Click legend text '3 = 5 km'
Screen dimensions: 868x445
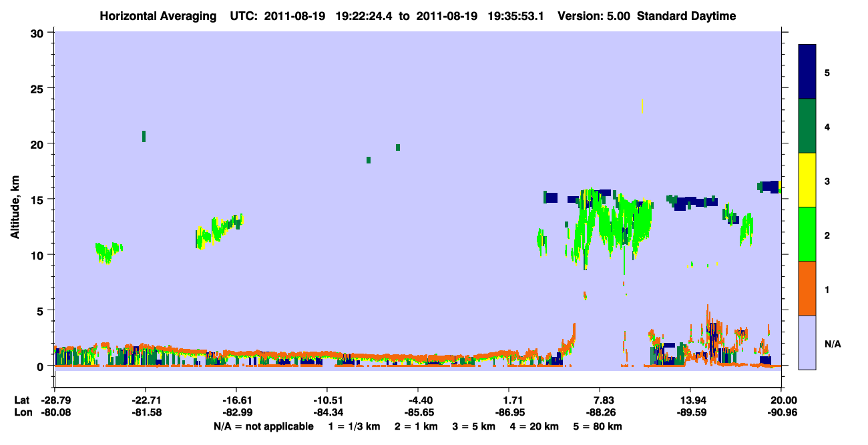pos(475,426)
